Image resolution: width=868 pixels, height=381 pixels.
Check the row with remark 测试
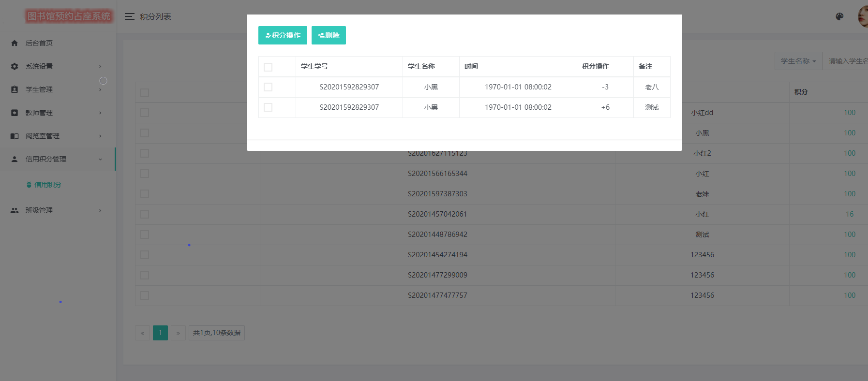click(268, 107)
